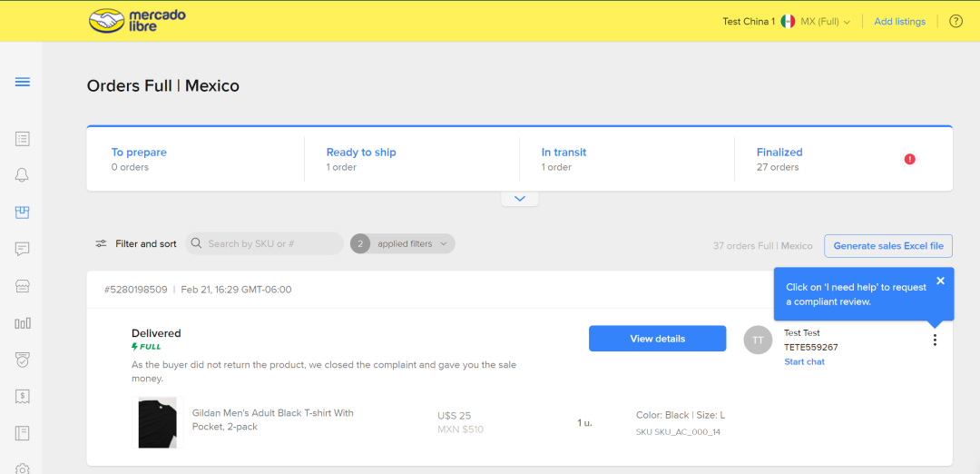Click the black T-shirt product thumbnail

(158, 422)
